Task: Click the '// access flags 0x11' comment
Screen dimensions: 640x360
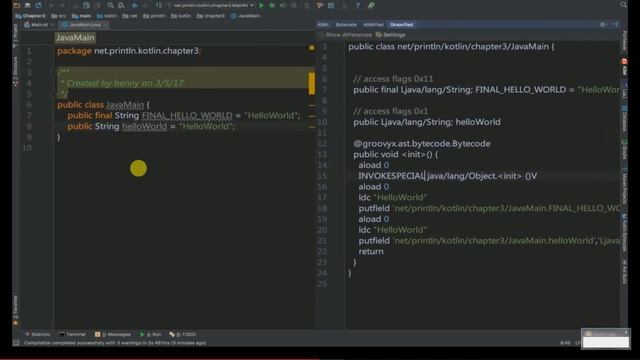Action: click(393, 79)
